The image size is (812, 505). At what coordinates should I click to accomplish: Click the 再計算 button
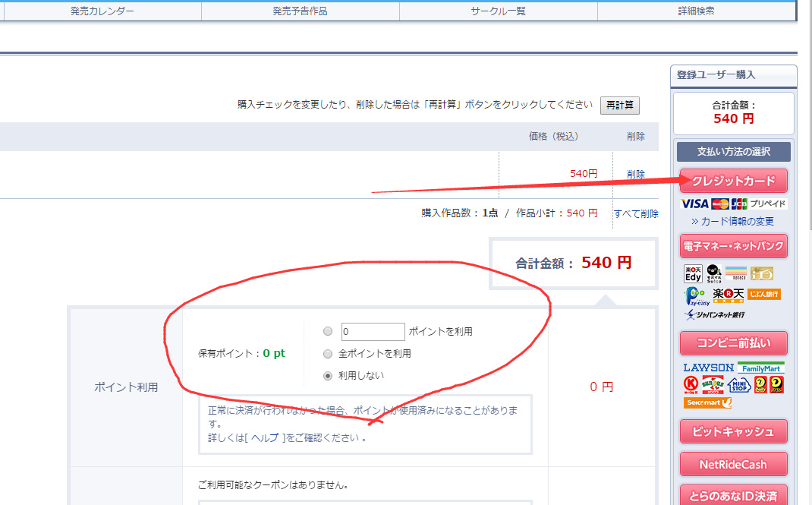619,105
